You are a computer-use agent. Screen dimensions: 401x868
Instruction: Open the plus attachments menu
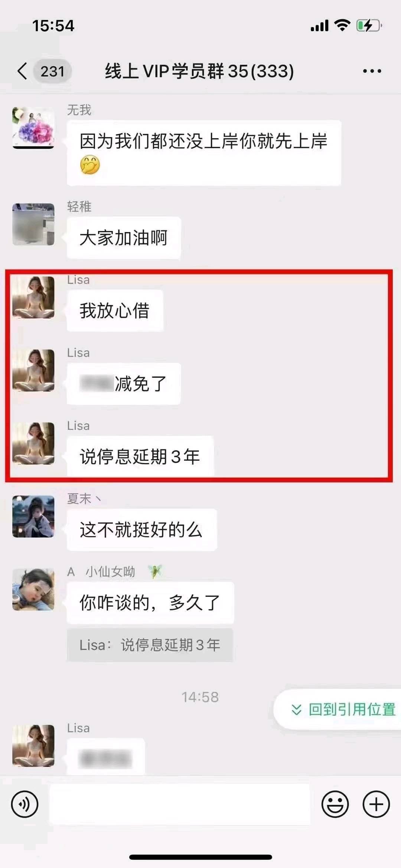pos(376,804)
